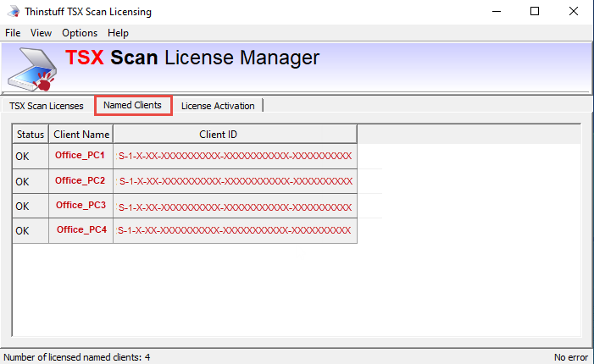This screenshot has width=594, height=364.
Task: Select the Office_PC3 client name
Action: pos(80,205)
